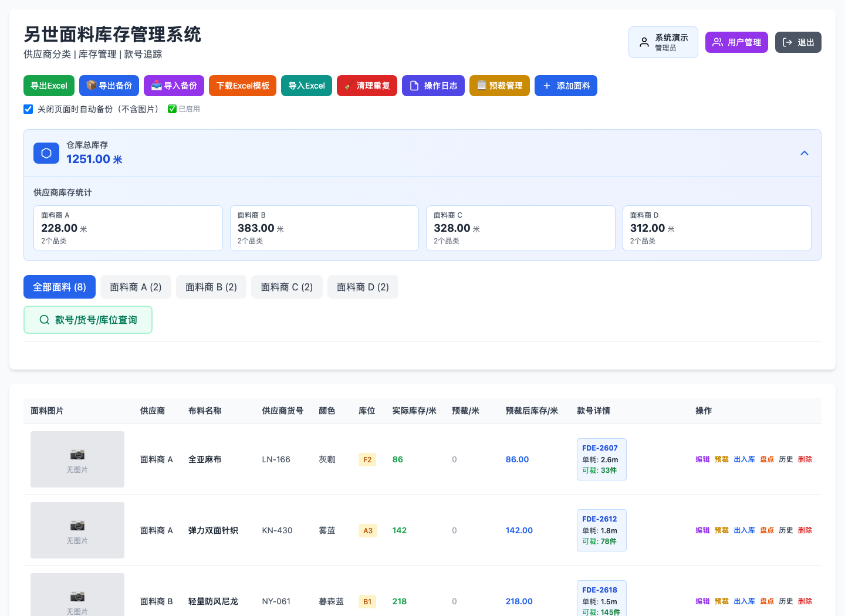Open 预裁管理

click(500, 86)
